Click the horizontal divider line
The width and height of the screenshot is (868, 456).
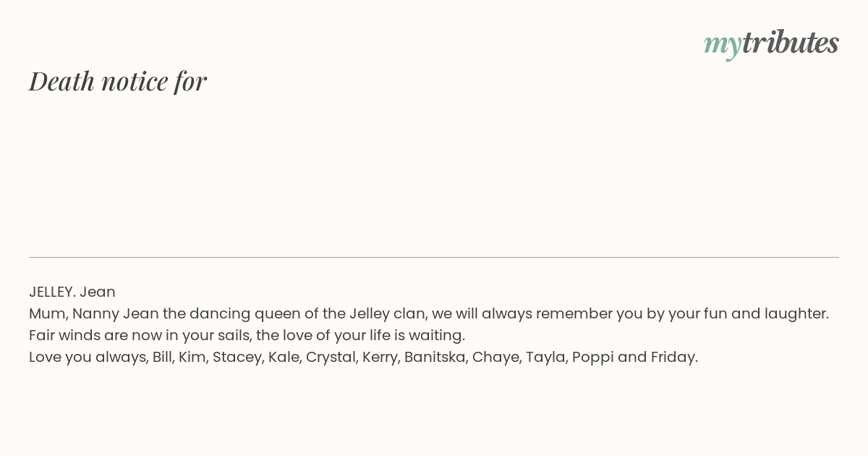(x=434, y=257)
